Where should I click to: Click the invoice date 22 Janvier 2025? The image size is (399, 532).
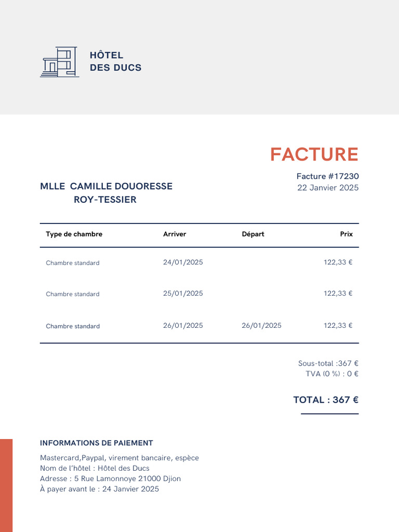point(328,188)
